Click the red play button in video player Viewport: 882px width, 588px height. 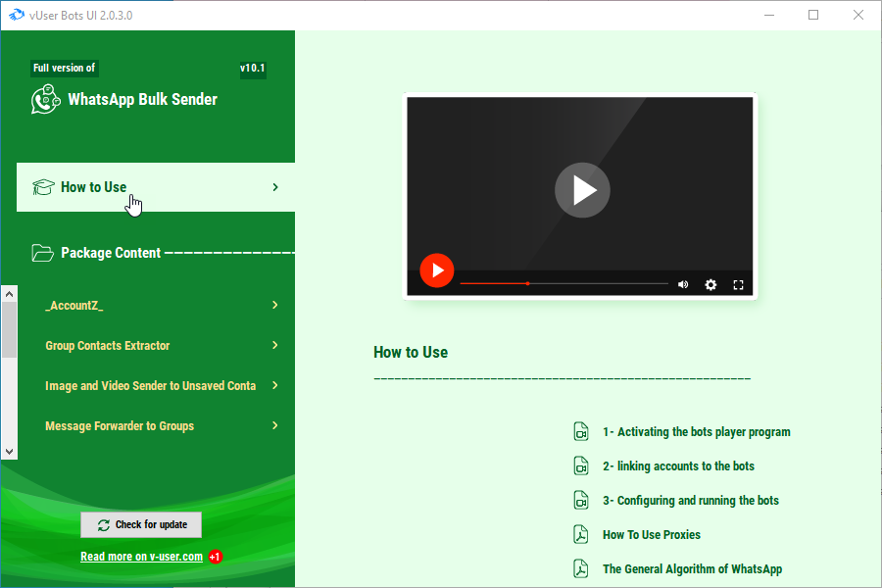tap(436, 270)
